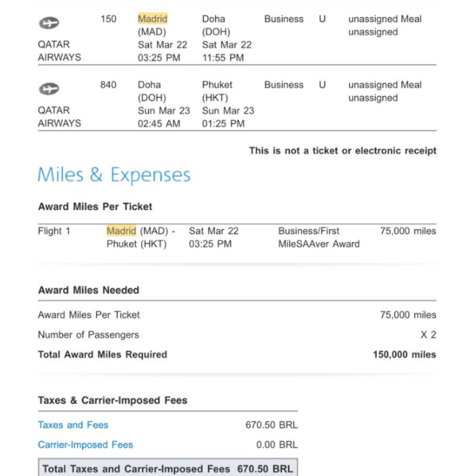Click the Award Miles Needed heading
This screenshot has width=449, height=476.
[88, 290]
